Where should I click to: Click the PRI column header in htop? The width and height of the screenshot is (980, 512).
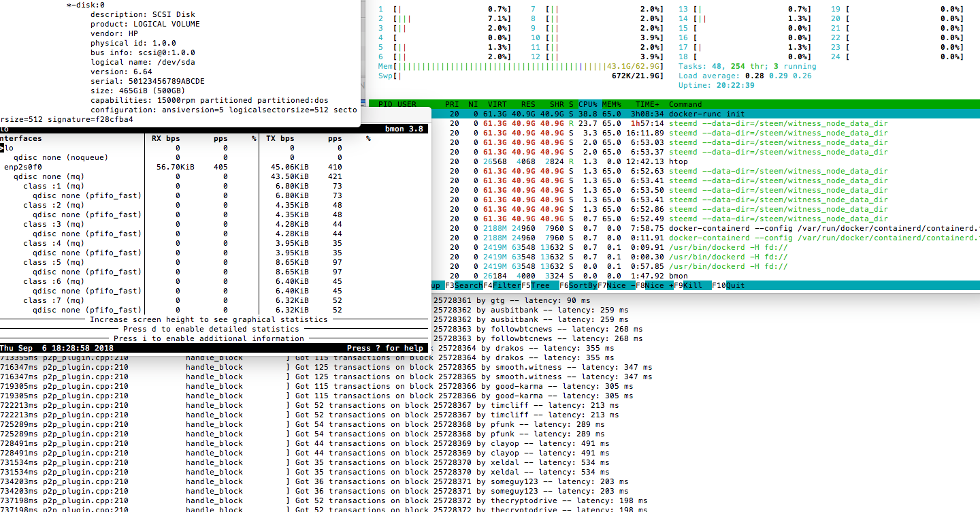tap(452, 104)
